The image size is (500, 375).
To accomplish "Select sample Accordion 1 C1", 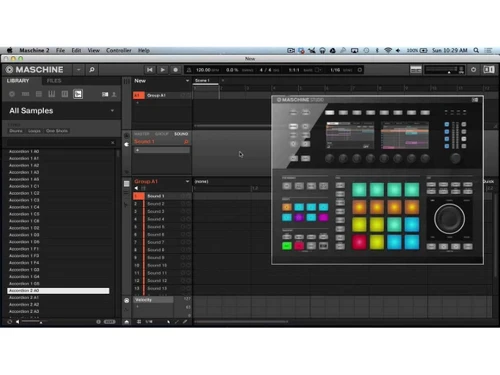I will 58,186.
